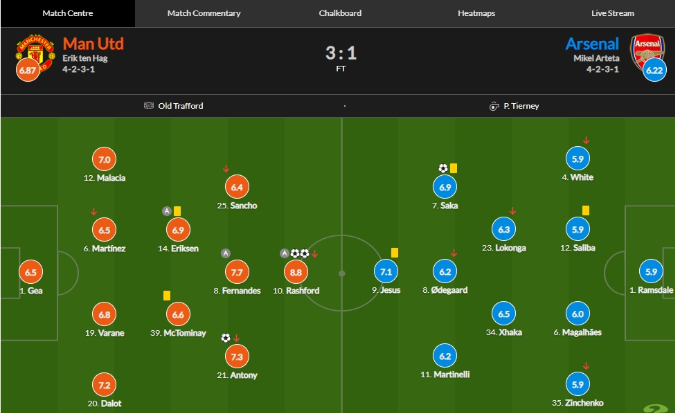Image resolution: width=675 pixels, height=413 pixels.
Task: Open the Heatmaps tab
Action: [x=476, y=13]
